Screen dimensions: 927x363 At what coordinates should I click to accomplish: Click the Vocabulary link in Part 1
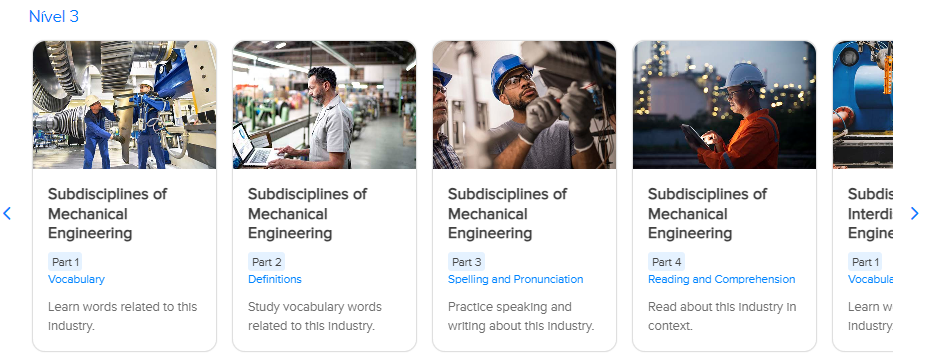tap(76, 279)
